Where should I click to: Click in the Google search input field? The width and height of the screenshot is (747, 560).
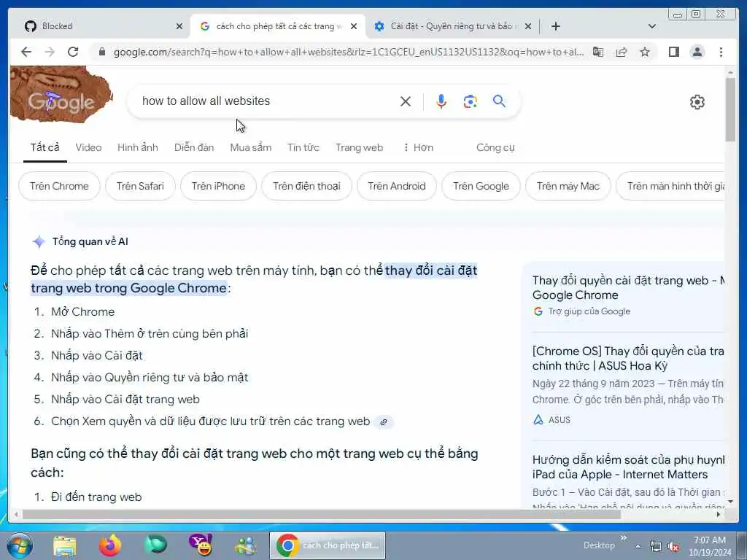267,101
